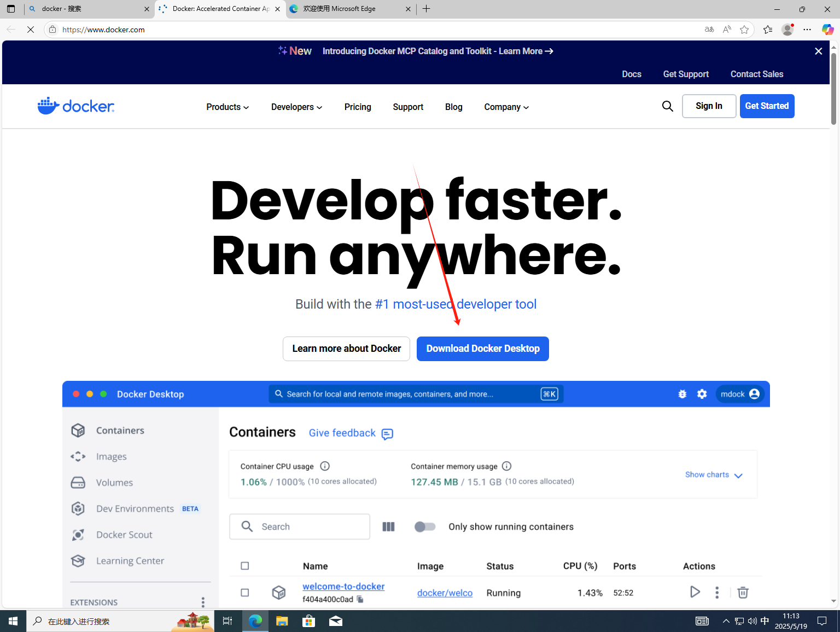Click the Learning Center sidebar icon

coord(78,561)
